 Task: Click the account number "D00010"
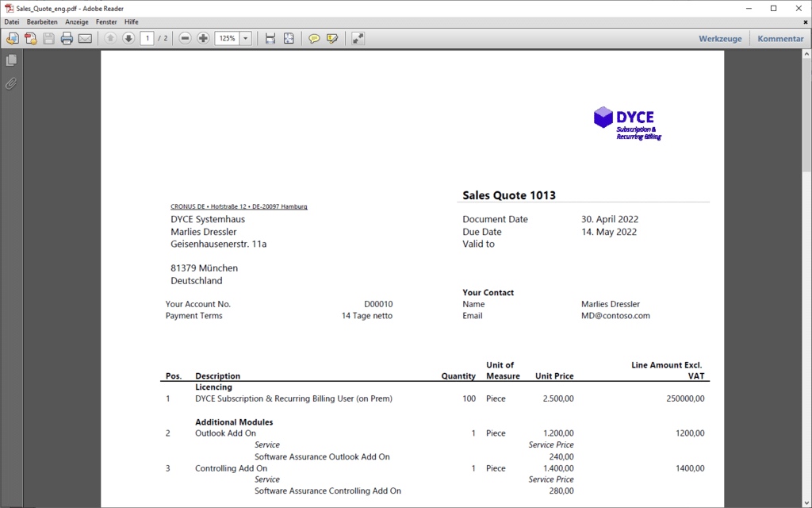tap(378, 304)
